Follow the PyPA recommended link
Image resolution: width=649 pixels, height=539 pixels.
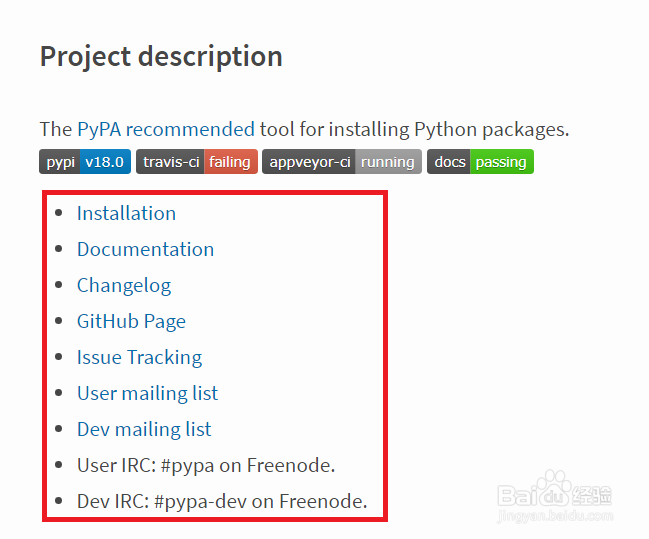point(166,129)
